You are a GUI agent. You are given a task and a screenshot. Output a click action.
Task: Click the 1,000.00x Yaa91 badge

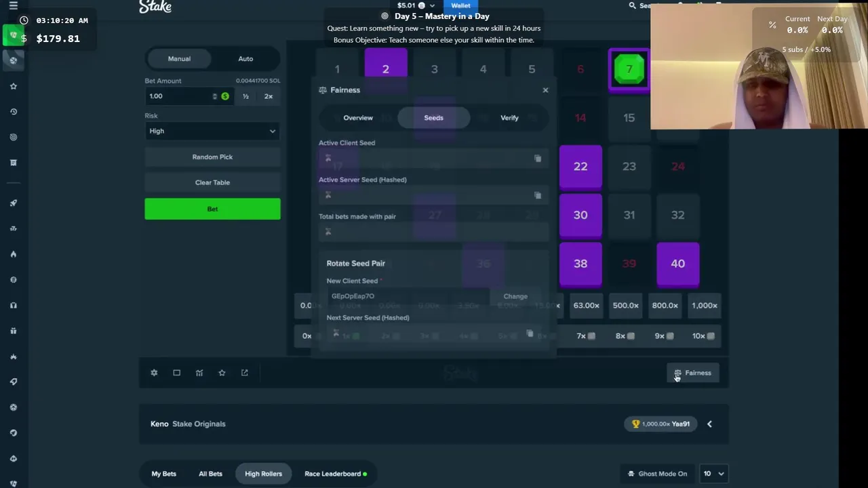[660, 424]
